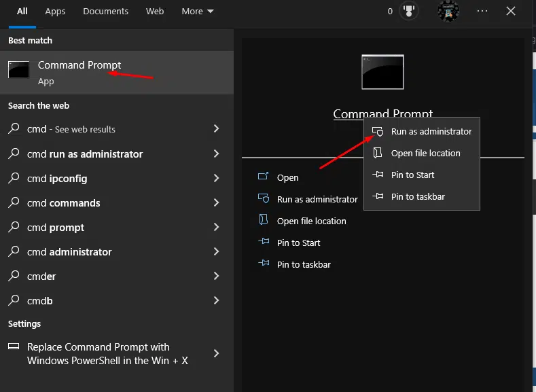Click pin icon beside context menu Pin to taskbar
The height and width of the screenshot is (392, 536).
point(378,196)
